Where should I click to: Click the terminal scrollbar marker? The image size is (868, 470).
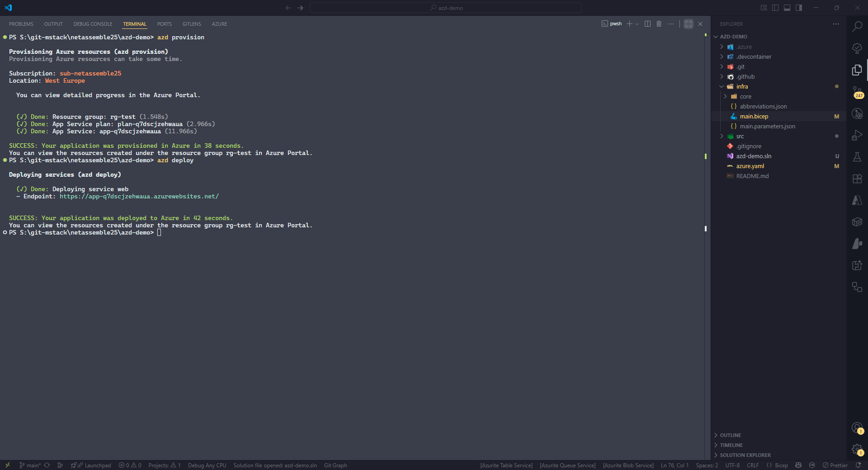click(705, 229)
